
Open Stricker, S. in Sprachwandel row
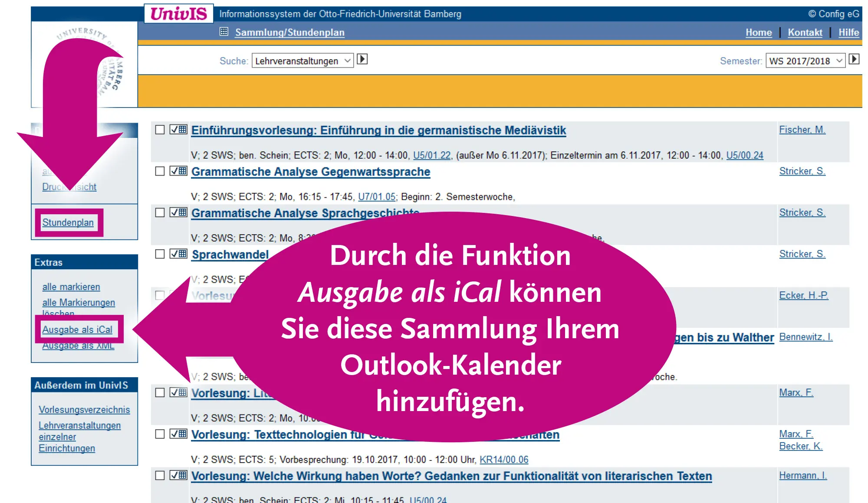coord(802,254)
